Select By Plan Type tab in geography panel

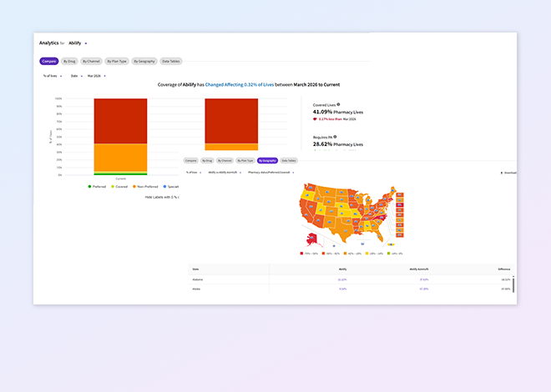245,160
